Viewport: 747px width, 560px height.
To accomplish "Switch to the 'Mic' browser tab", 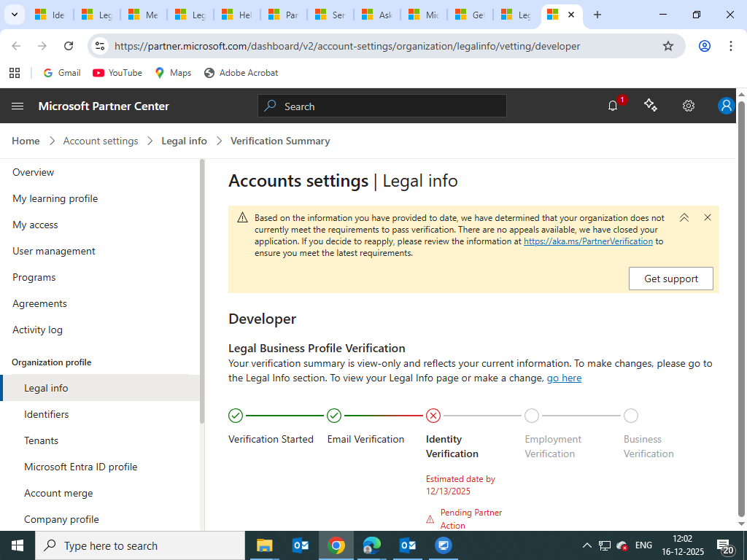I will pos(424,15).
